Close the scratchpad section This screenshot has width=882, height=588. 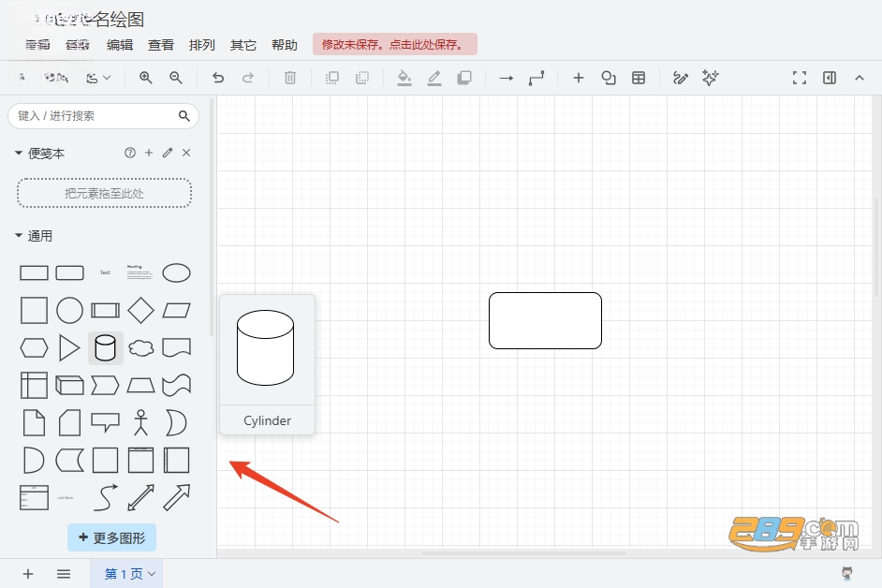[x=186, y=153]
